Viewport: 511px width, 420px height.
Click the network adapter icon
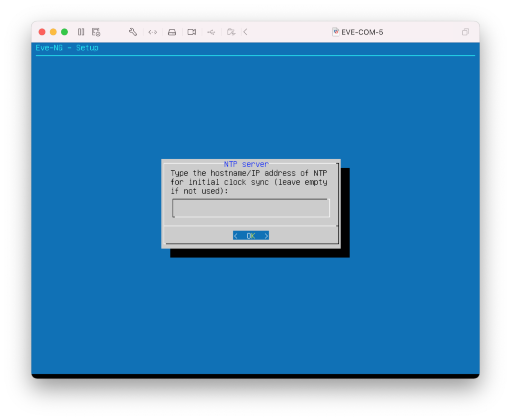[153, 32]
